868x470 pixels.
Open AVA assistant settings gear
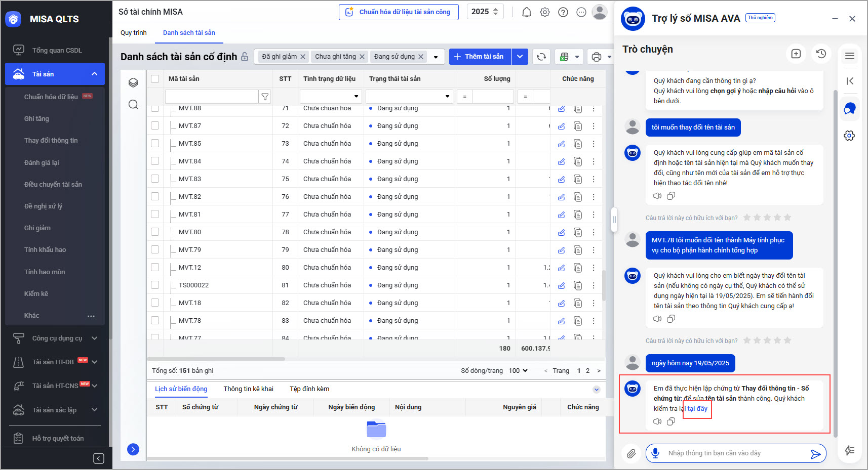(850, 136)
